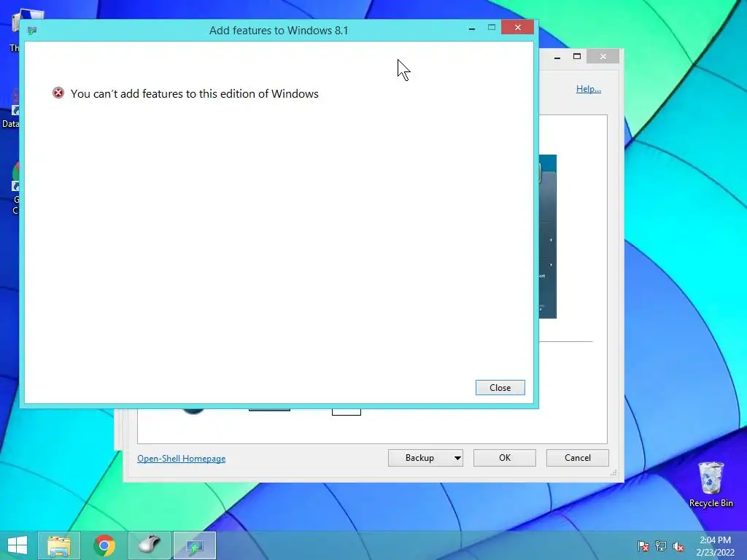Close the Add features dialog with Close button
The image size is (747, 560).
coord(500,388)
